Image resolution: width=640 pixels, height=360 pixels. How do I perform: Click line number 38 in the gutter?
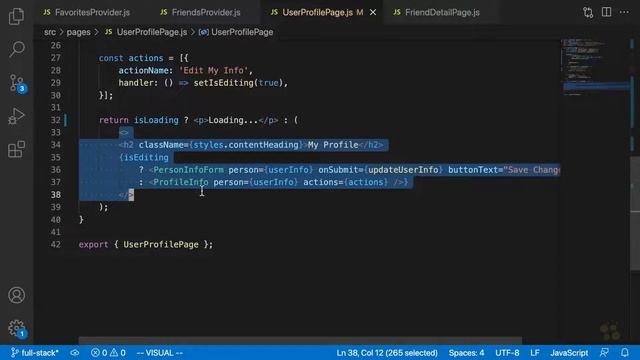click(56, 195)
